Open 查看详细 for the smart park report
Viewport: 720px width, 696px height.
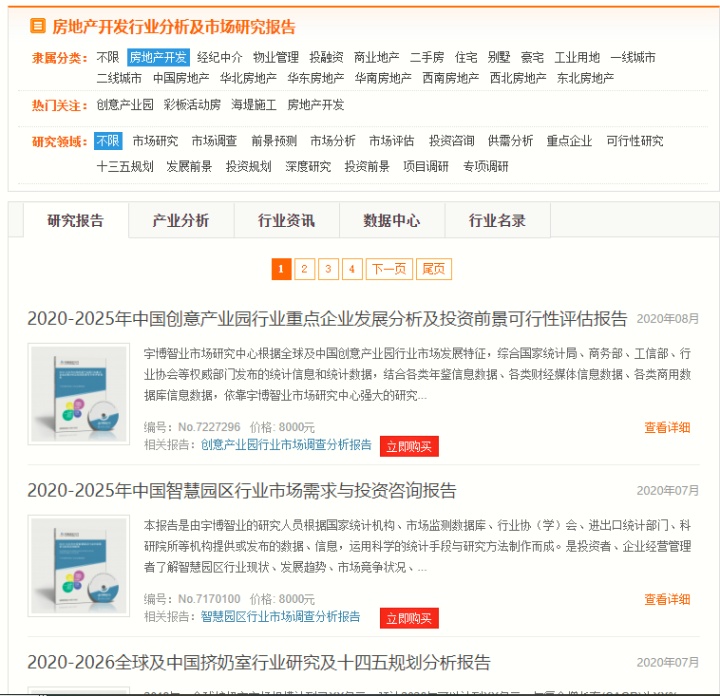[667, 599]
